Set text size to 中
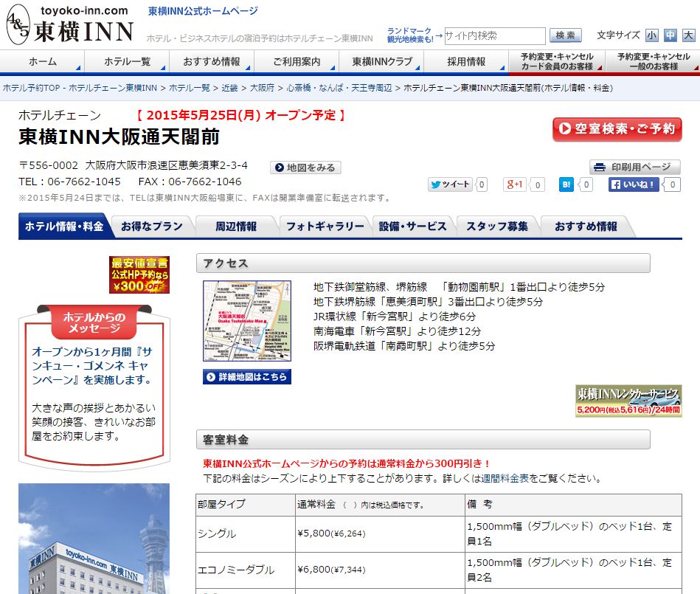The height and width of the screenshot is (594, 700). click(x=670, y=35)
